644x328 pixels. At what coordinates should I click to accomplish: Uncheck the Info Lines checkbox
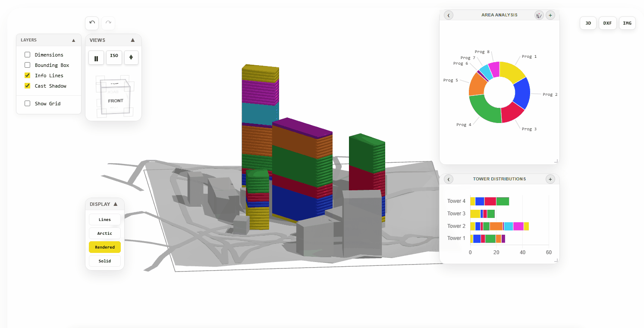tap(28, 76)
